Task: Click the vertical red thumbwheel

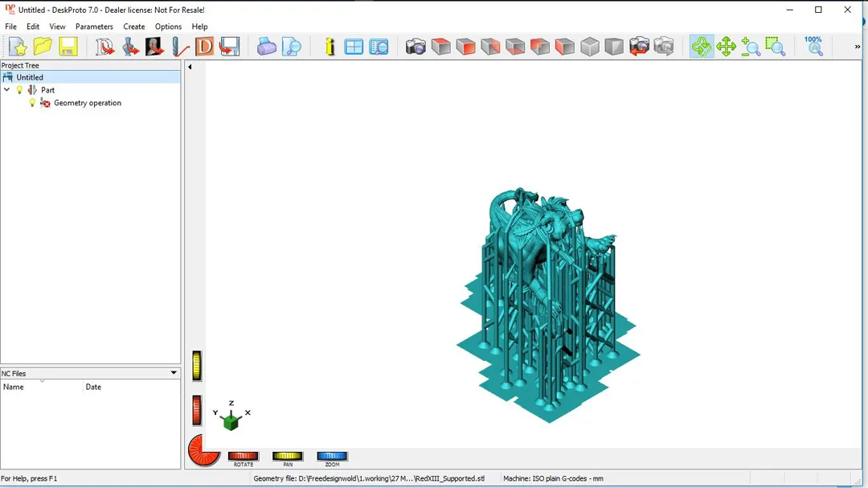Action: [x=197, y=411]
